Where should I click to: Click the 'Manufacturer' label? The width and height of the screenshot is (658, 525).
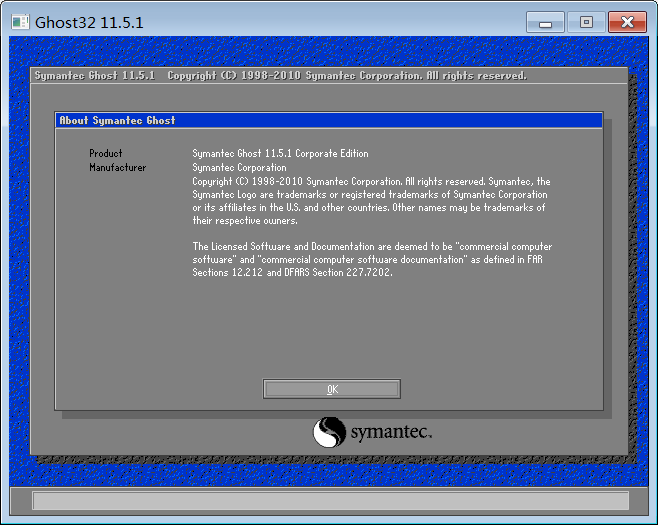pyautogui.click(x=118, y=167)
